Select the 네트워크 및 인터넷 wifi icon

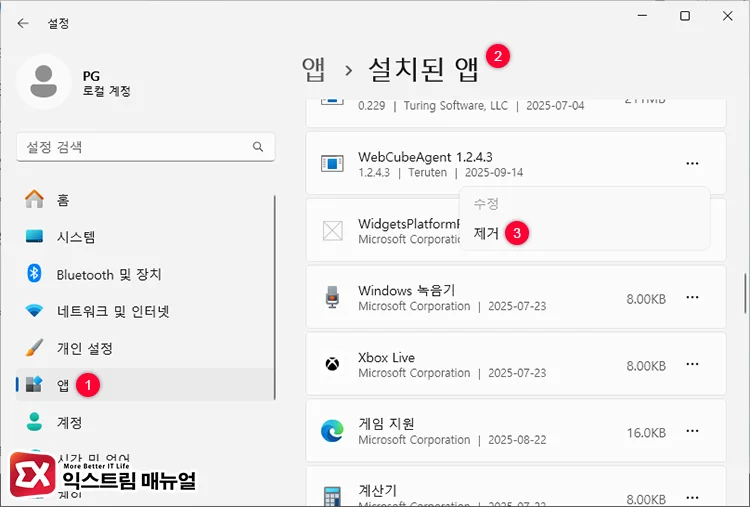pos(34,311)
